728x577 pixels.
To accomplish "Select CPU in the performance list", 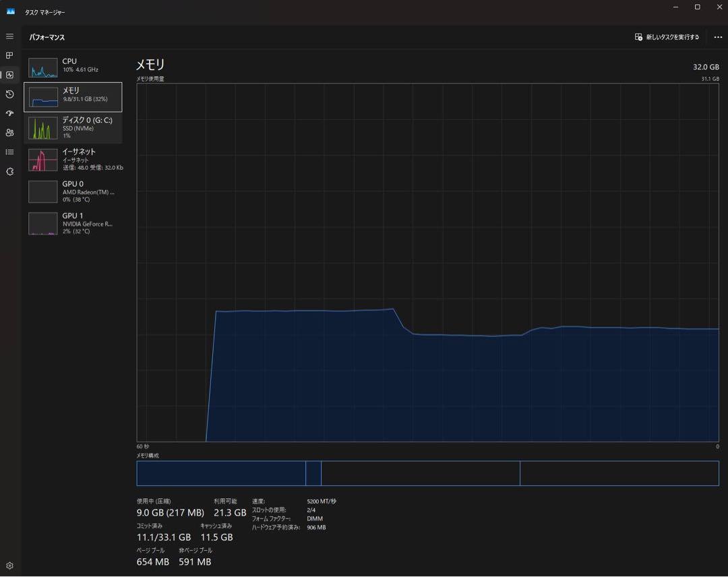I will (73, 65).
